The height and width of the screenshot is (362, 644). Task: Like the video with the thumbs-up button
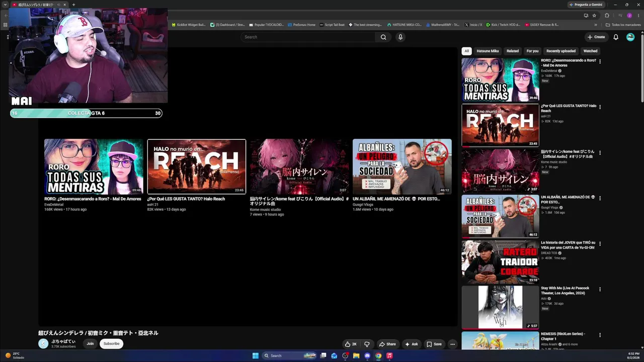(x=351, y=344)
